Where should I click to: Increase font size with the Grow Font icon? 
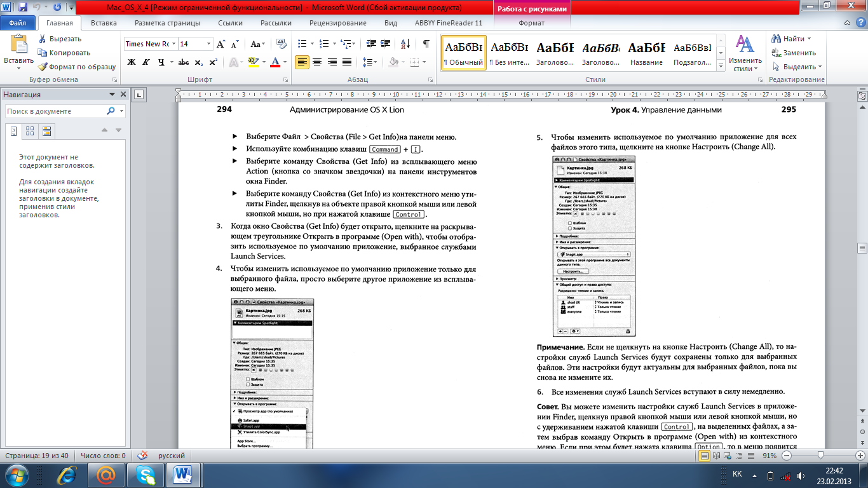point(221,44)
